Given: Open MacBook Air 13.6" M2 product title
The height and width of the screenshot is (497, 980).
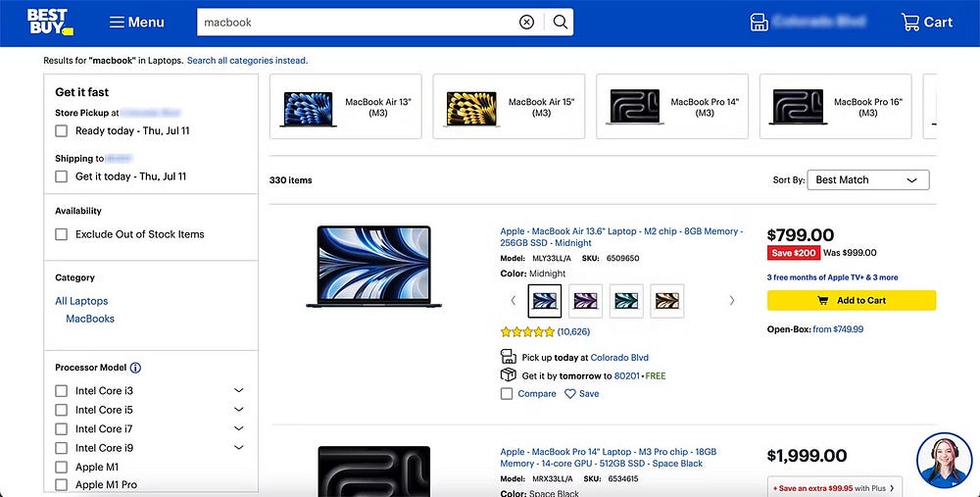Looking at the screenshot, I should pos(621,237).
